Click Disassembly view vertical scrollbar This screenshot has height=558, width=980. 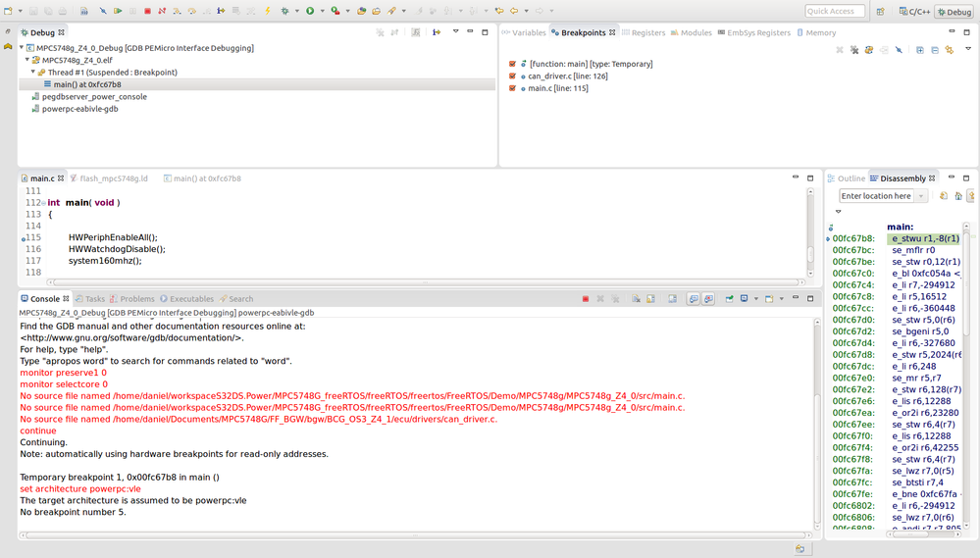click(966, 375)
